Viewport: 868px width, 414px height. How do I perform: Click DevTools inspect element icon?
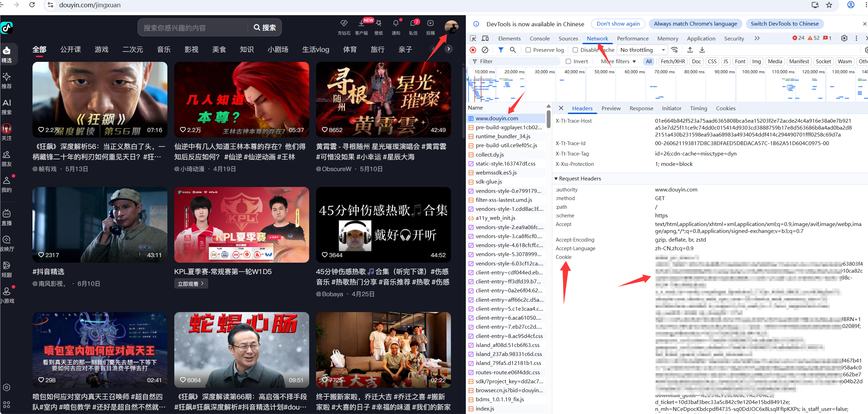click(x=473, y=38)
